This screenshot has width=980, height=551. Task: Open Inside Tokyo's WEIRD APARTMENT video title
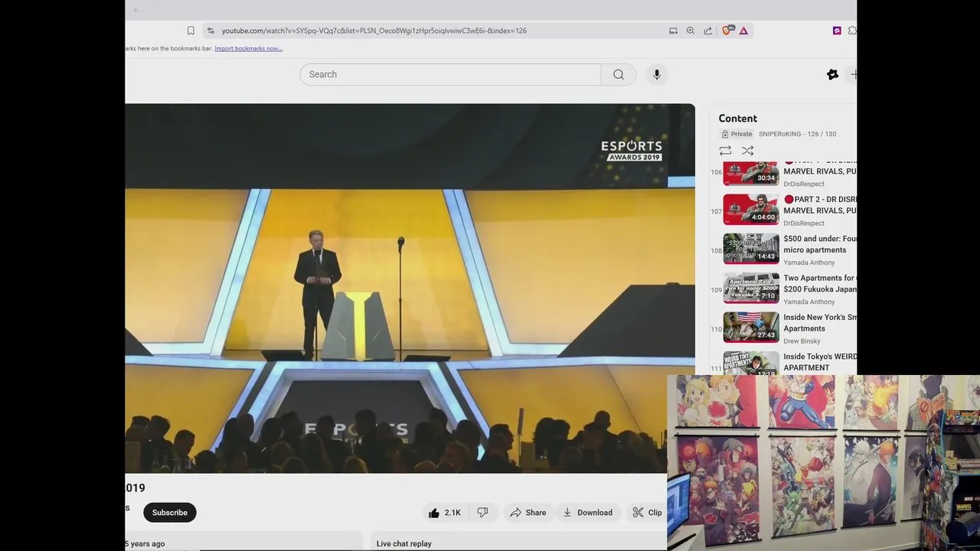click(x=820, y=362)
